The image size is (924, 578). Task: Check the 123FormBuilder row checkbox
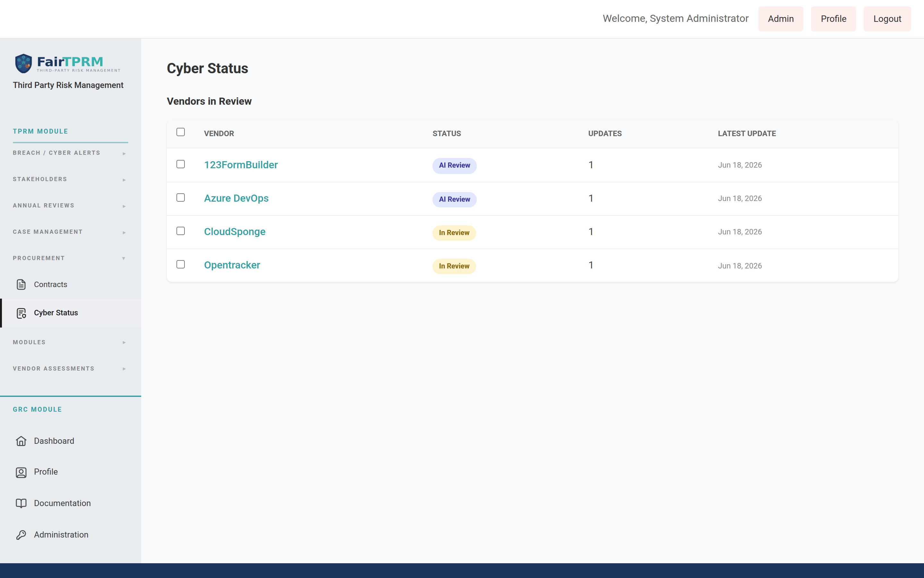181,164
